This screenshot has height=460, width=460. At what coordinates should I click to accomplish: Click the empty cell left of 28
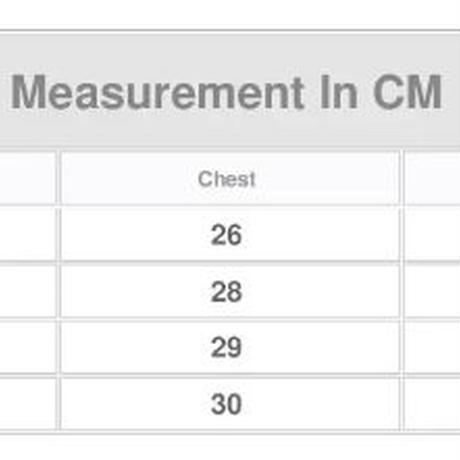tap(28, 291)
